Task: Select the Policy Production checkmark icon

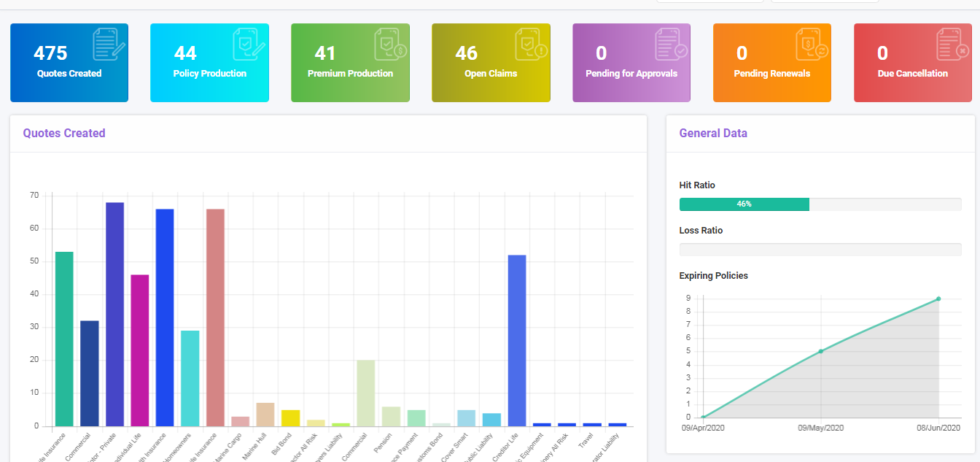Action: tap(249, 44)
